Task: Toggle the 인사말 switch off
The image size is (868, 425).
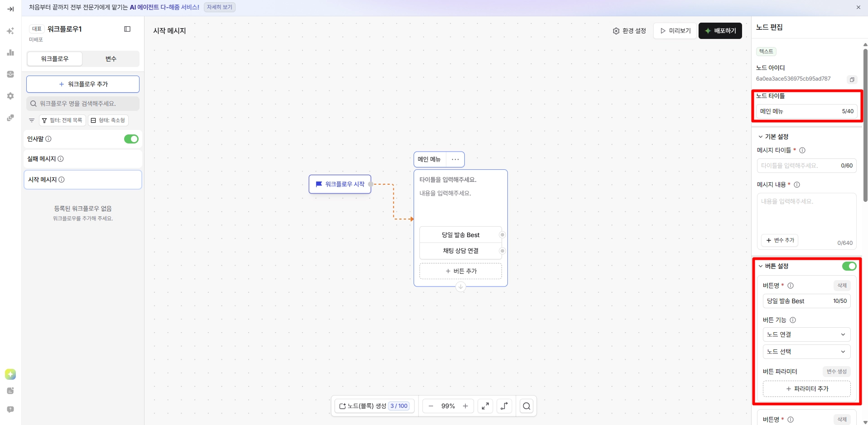Action: [x=131, y=139]
